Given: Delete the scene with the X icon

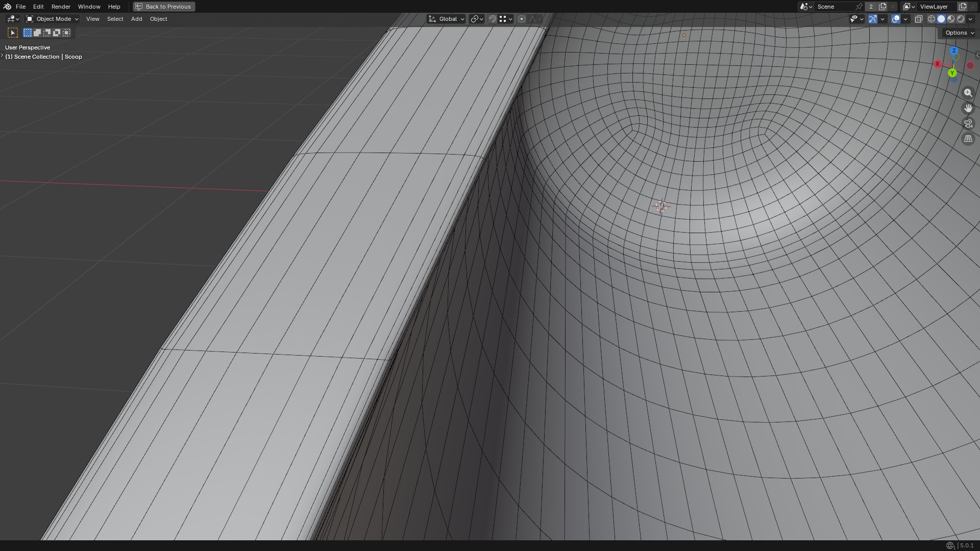Looking at the screenshot, I should click(x=893, y=7).
